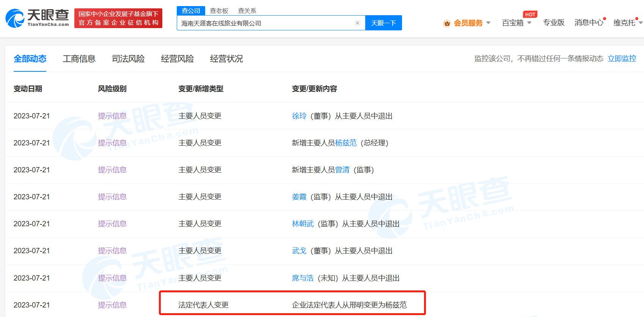
Task: Open the 司法风险 tab
Action: click(x=128, y=59)
